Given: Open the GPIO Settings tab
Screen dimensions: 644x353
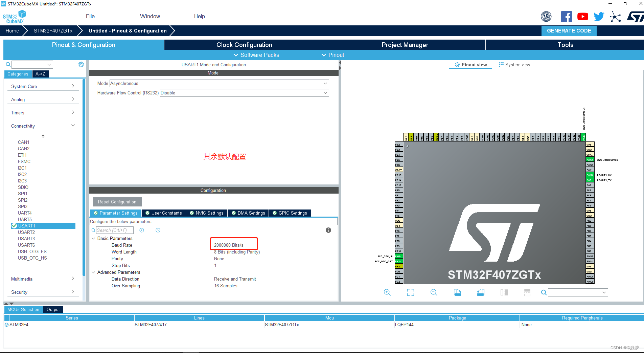Looking at the screenshot, I should pyautogui.click(x=290, y=213).
